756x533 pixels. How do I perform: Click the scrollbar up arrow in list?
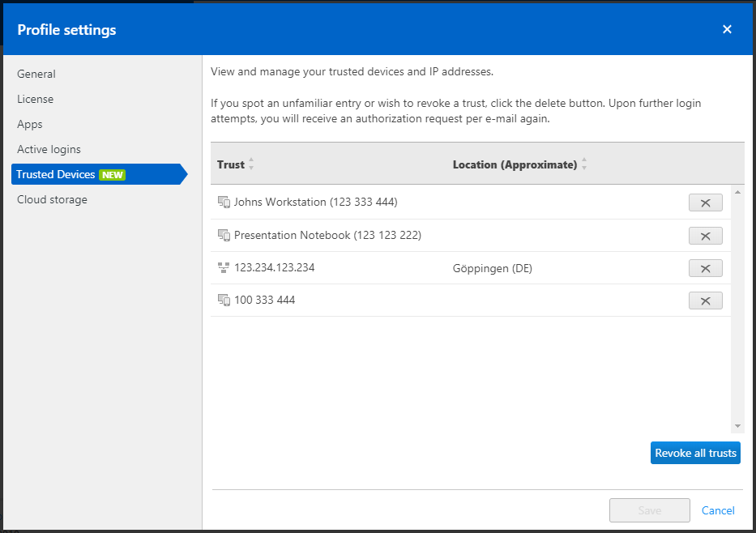tap(737, 192)
